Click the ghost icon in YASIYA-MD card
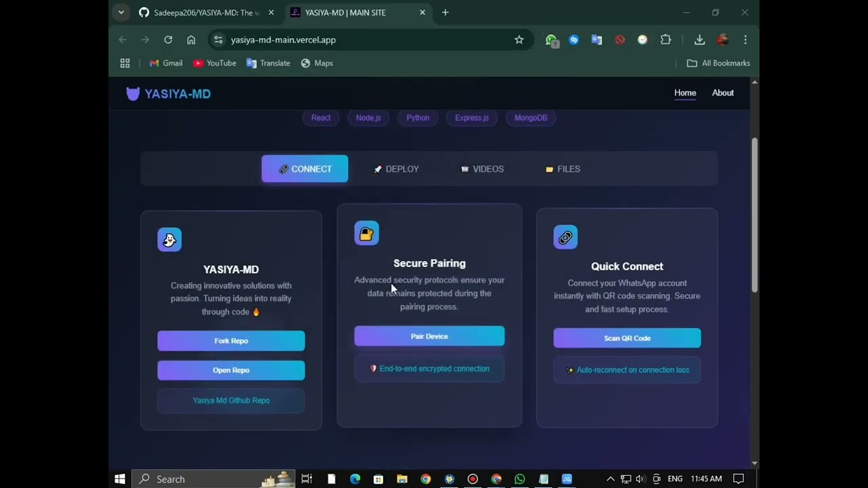This screenshot has height=488, width=868. point(170,239)
